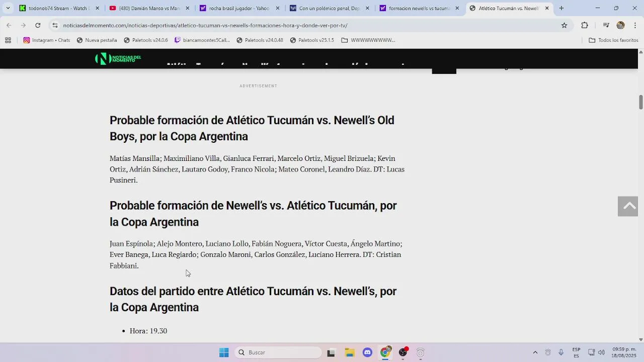Open the clock and date 09:59 p. m.

pos(624,352)
